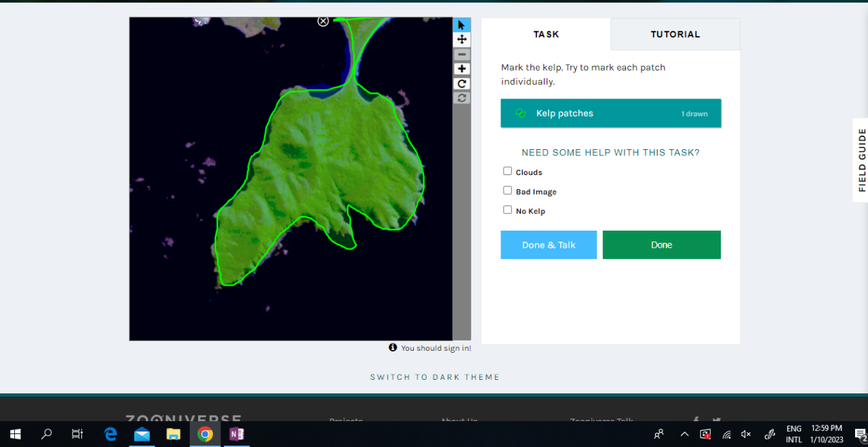Open OneNote from the taskbar

coord(237,434)
